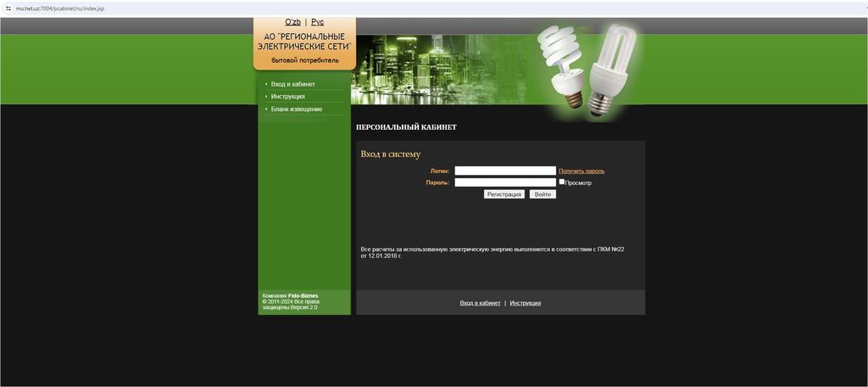Select Бланк извещение in sidebar menu
868x387 pixels.
pyautogui.click(x=296, y=109)
